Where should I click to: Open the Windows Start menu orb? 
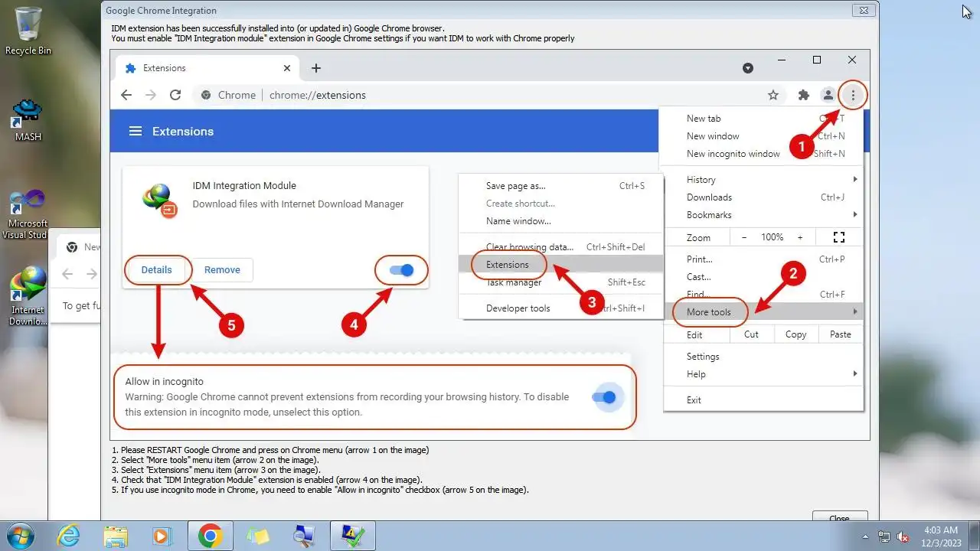click(x=21, y=536)
